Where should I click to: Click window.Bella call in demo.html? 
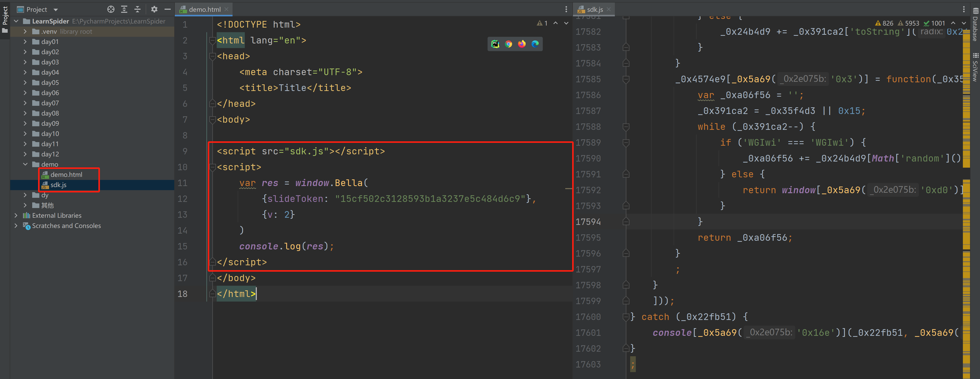point(331,183)
